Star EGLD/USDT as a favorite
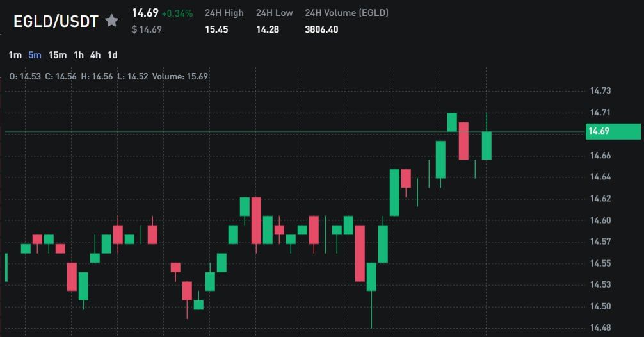Screen dimensions: 644x337 tap(112, 21)
